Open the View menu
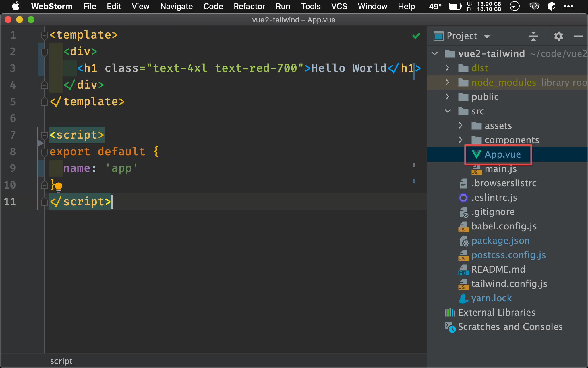 (x=140, y=6)
